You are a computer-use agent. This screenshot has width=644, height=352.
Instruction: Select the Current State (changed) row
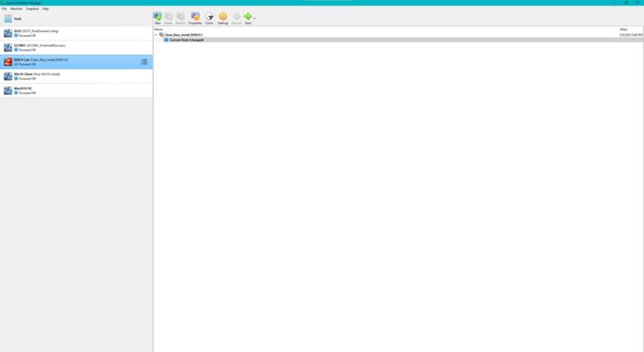point(398,40)
